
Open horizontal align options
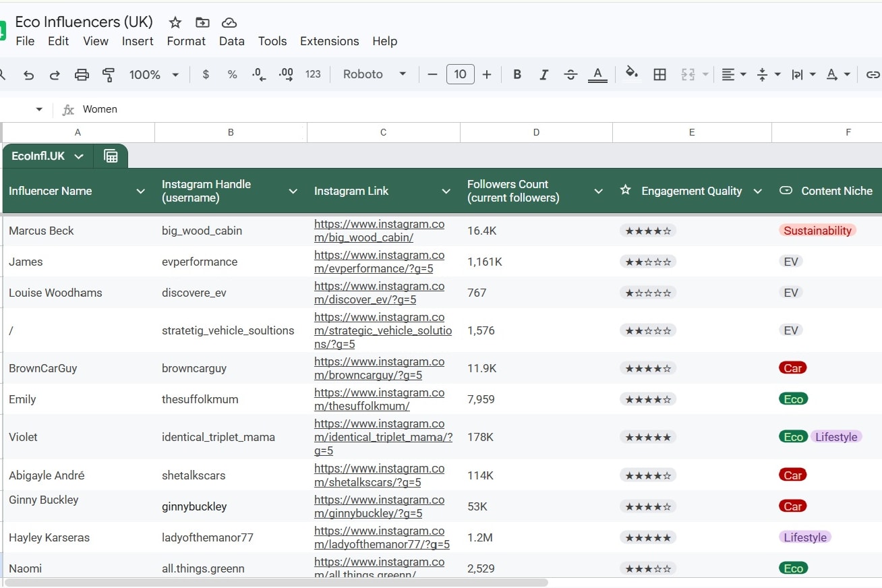click(734, 75)
